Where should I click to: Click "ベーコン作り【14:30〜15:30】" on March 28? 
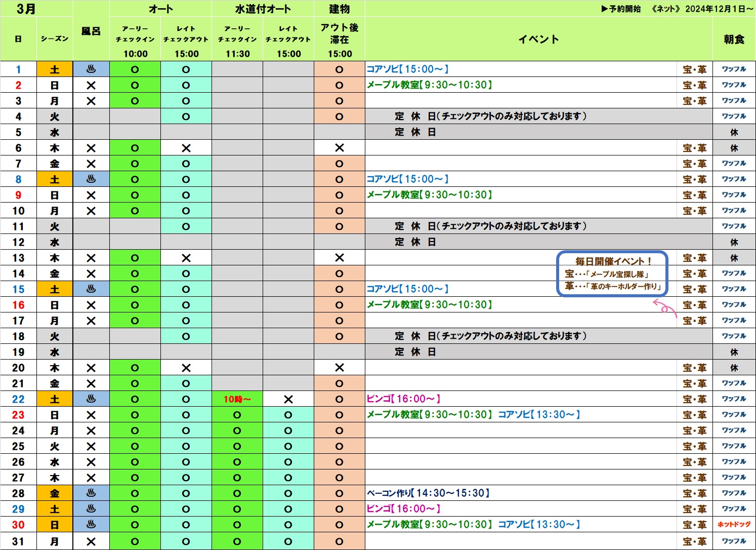[x=428, y=493]
